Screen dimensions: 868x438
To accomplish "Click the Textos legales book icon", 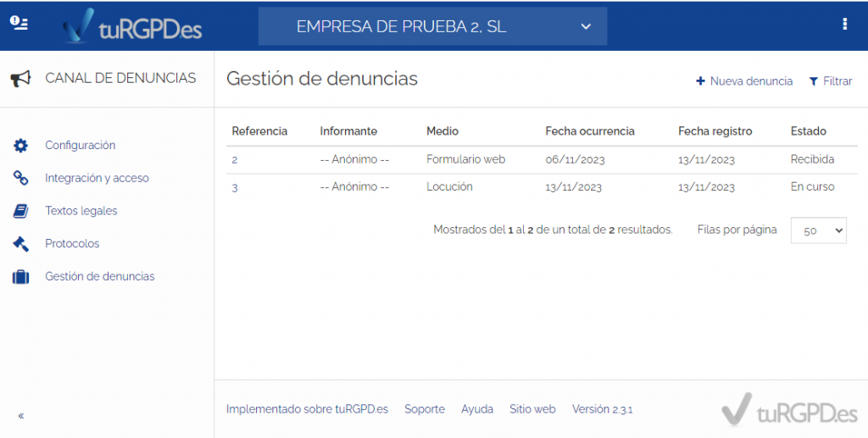I will (20, 211).
